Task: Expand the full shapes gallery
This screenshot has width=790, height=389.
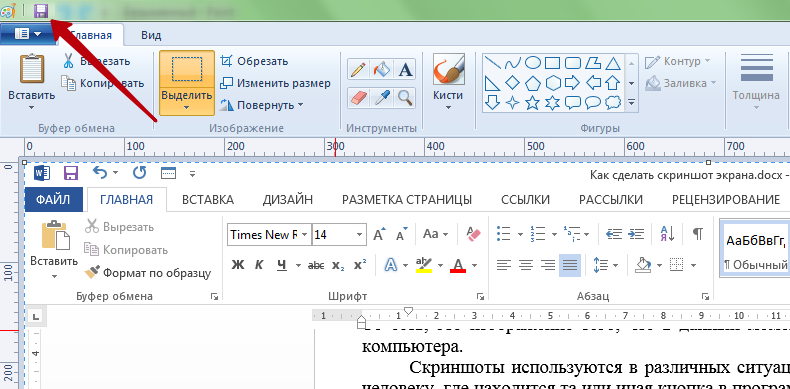Action: 631,103
